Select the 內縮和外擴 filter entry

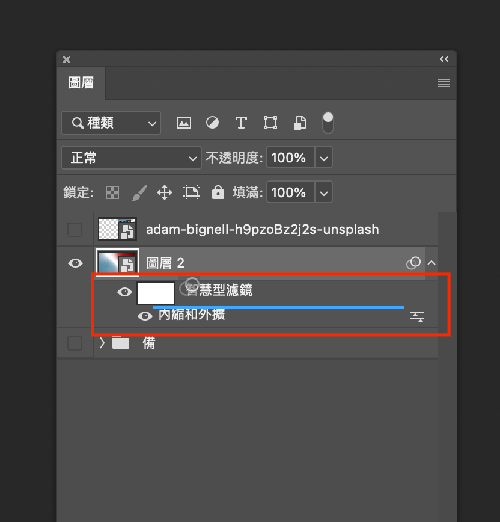coord(192,315)
